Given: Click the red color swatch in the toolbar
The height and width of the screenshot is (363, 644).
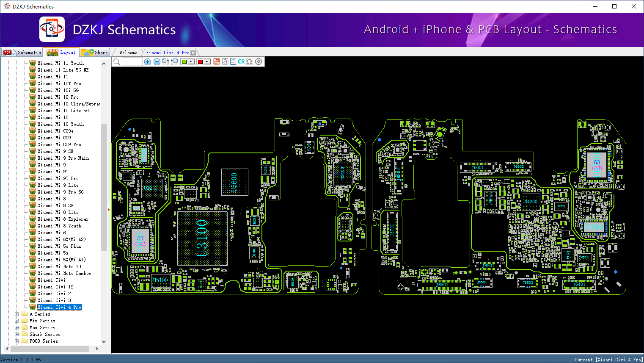Looking at the screenshot, I should click(x=200, y=62).
